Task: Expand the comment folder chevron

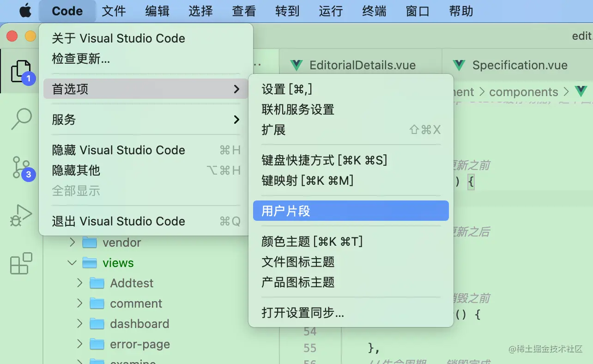Action: click(x=79, y=303)
